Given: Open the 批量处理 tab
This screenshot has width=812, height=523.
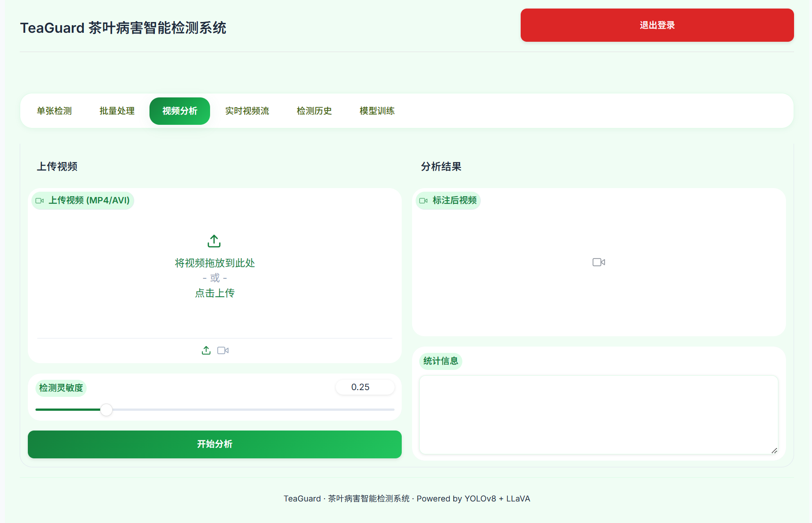Looking at the screenshot, I should tap(117, 111).
